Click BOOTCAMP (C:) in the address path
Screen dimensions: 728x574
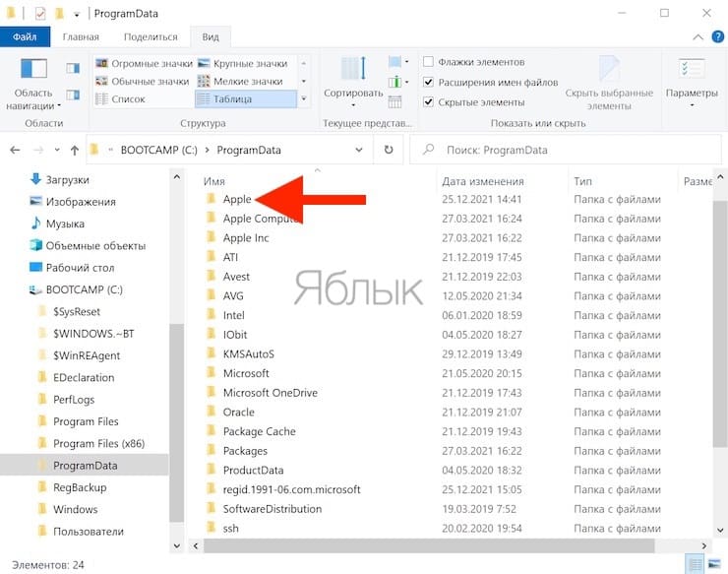[x=158, y=150]
